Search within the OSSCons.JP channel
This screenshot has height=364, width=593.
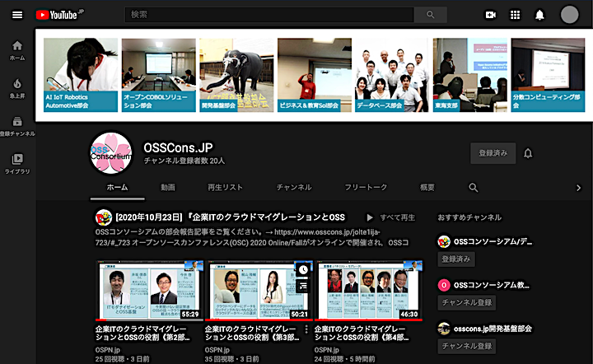pos(474,188)
